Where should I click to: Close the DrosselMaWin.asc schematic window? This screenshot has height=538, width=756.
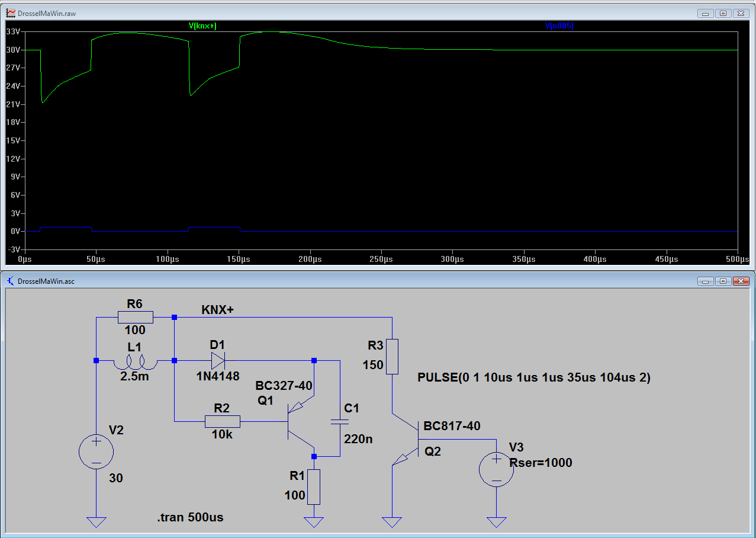(741, 281)
